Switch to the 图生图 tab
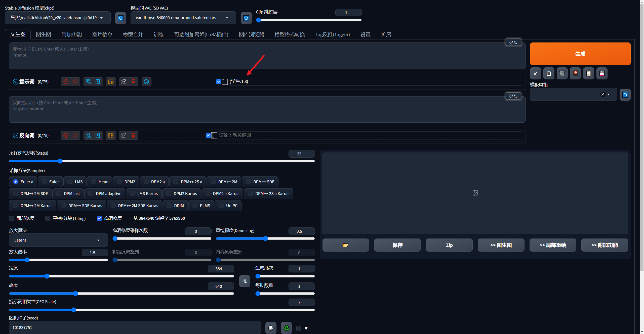The width and height of the screenshot is (644, 334). pos(44,34)
